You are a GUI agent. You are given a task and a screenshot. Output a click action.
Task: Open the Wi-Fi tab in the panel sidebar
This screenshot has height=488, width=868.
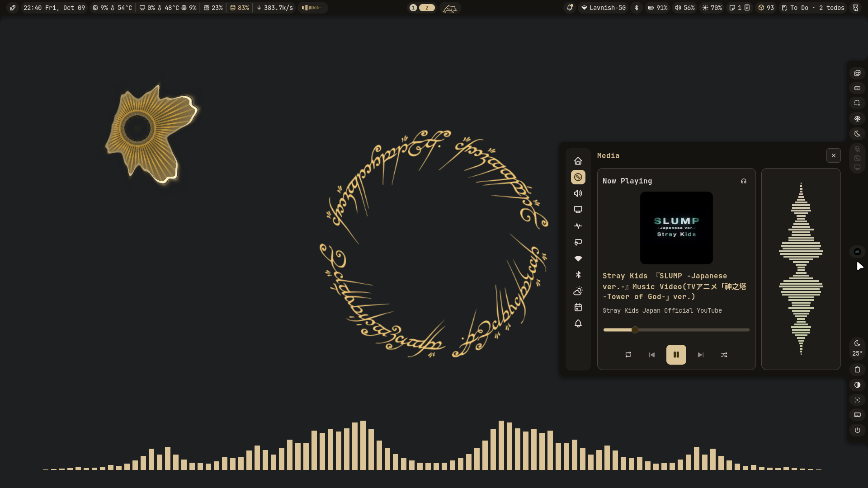click(578, 258)
